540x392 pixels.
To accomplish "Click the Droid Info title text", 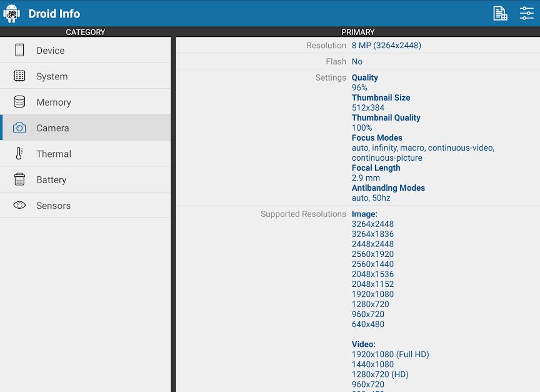I will click(x=54, y=14).
